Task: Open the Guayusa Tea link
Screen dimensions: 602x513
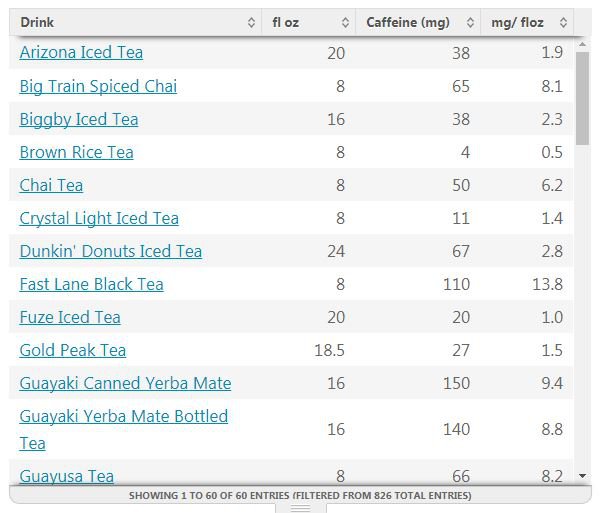Action: (x=67, y=476)
